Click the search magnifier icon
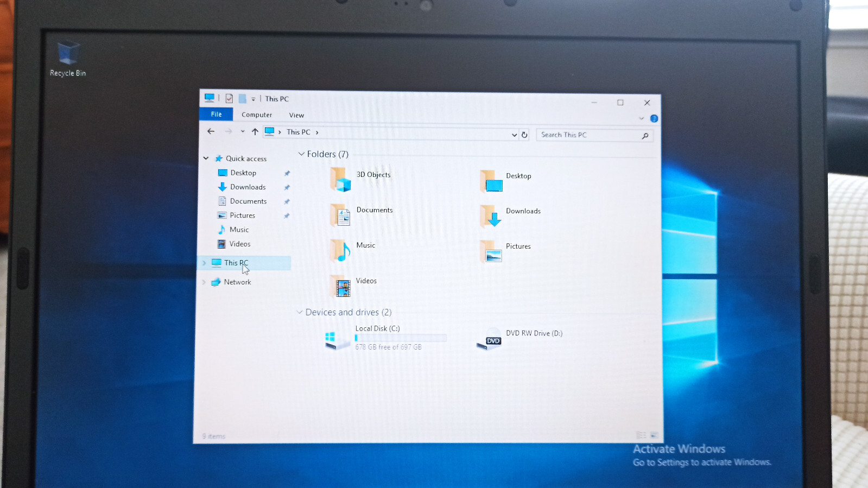The image size is (868, 488). pos(645,136)
